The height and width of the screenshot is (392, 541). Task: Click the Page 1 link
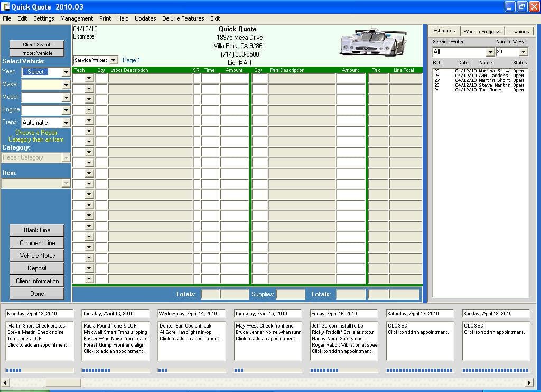point(131,60)
